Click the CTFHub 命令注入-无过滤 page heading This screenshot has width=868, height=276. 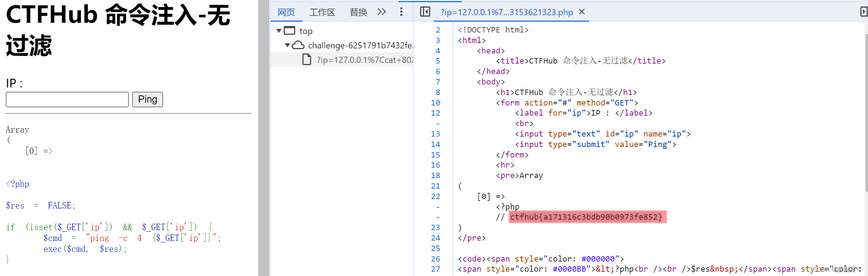click(x=118, y=30)
